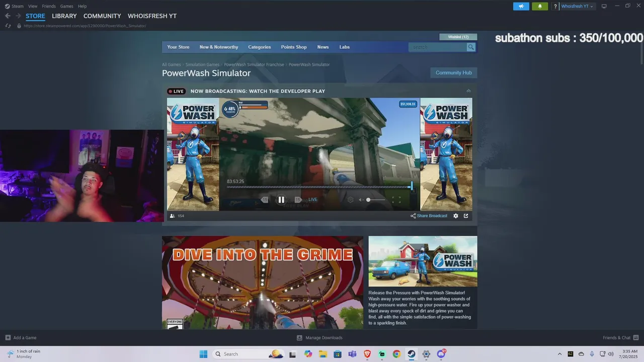This screenshot has height=362, width=644.
Task: Open video quality settings gear in player
Action: (x=351, y=200)
